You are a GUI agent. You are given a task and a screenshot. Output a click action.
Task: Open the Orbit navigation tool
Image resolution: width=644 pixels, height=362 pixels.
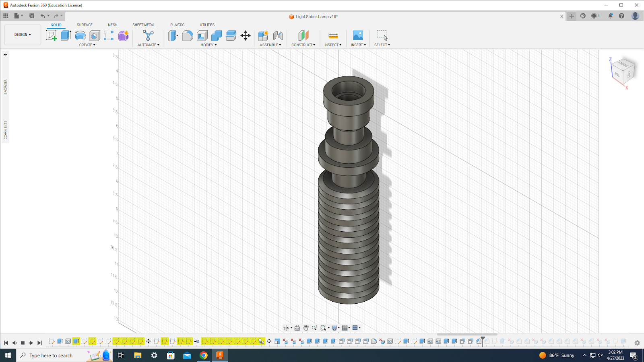pyautogui.click(x=286, y=328)
